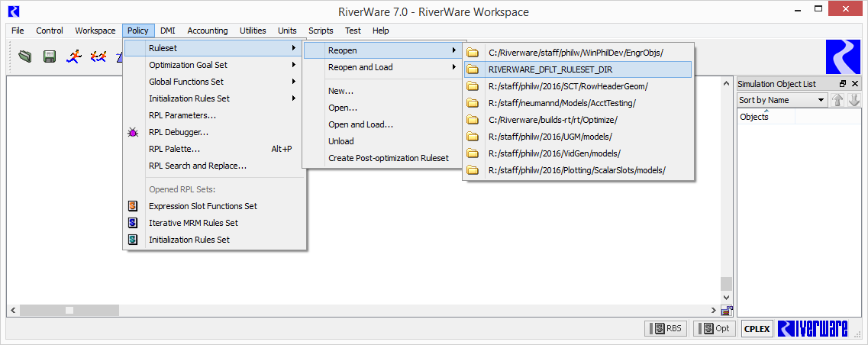Choose Unload in Ruleset submenu
This screenshot has width=868, height=345.
click(x=382, y=141)
